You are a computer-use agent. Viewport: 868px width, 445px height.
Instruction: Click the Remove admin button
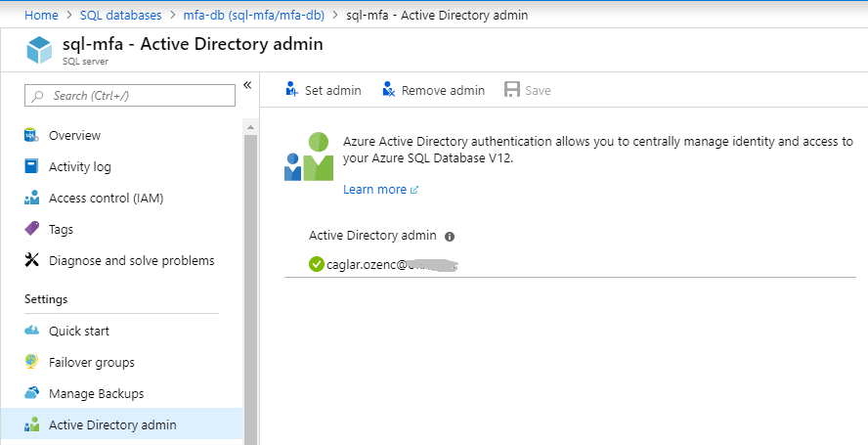click(433, 90)
